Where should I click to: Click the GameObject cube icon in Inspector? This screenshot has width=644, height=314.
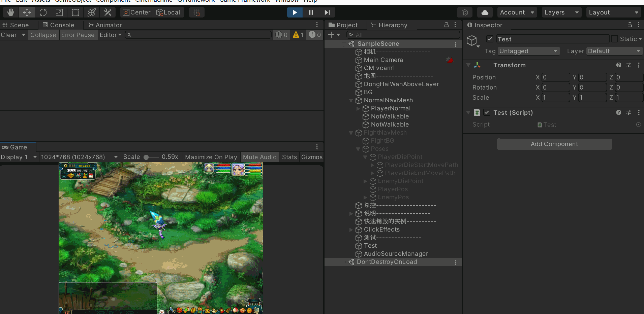click(472, 41)
